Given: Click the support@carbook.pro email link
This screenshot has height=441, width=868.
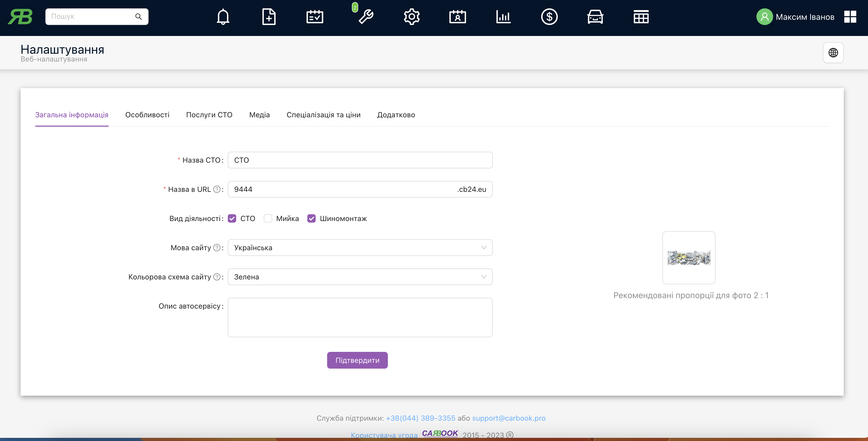Looking at the screenshot, I should pyautogui.click(x=509, y=418).
